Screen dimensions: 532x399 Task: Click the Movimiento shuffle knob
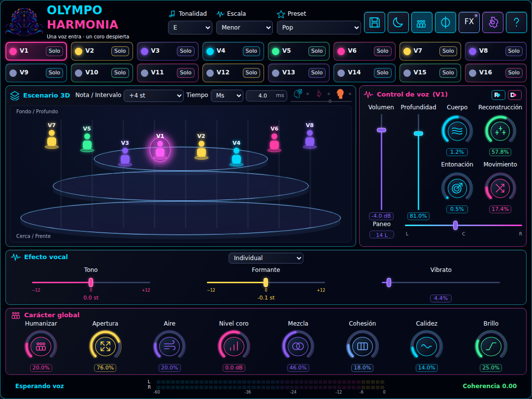pos(500,188)
